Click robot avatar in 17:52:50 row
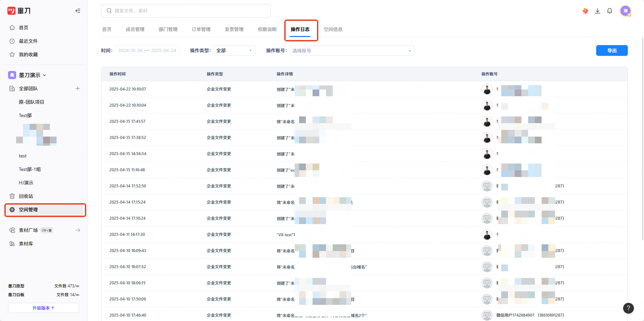The height and width of the screenshot is (321, 644). click(487, 186)
